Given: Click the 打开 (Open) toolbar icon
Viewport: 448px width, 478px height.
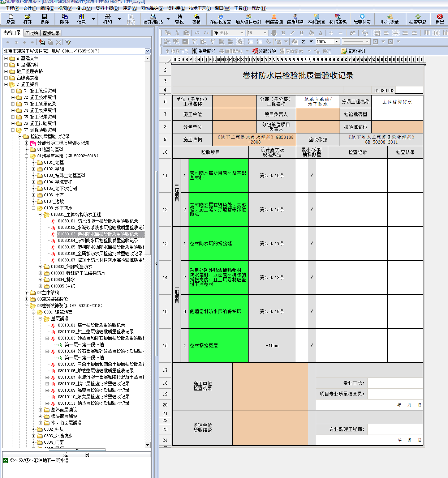Looking at the screenshot, I should pos(28,19).
